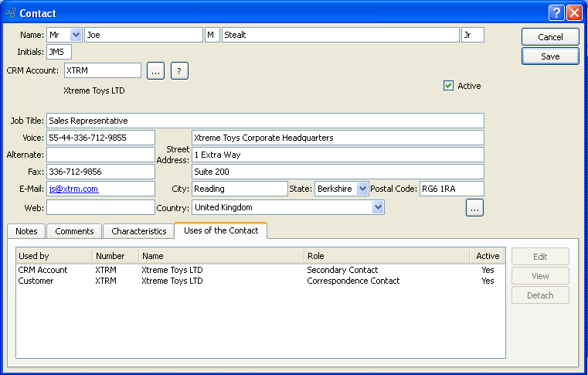The image size is (588, 375).
Task: Focus the Voice phone number field
Action: click(100, 138)
